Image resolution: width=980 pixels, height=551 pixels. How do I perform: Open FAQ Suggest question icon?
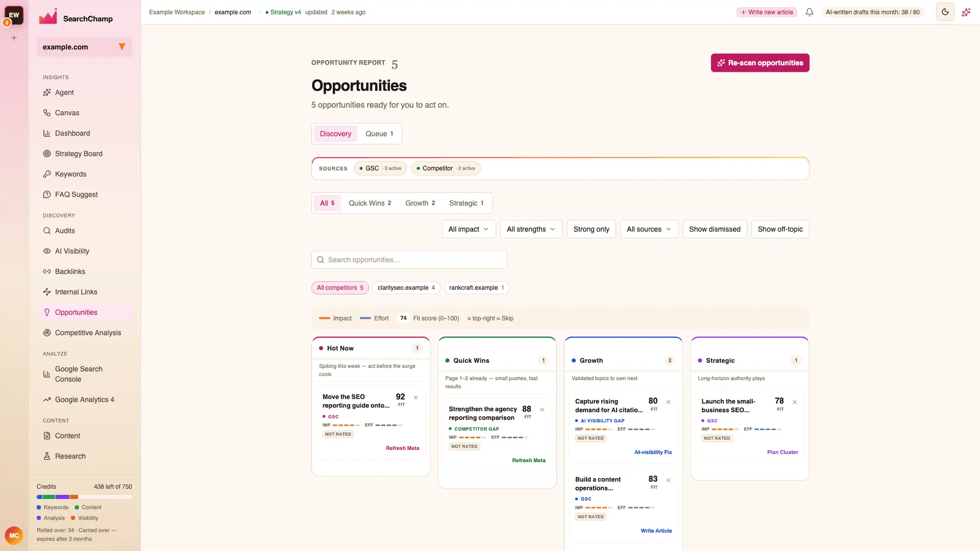[47, 194]
